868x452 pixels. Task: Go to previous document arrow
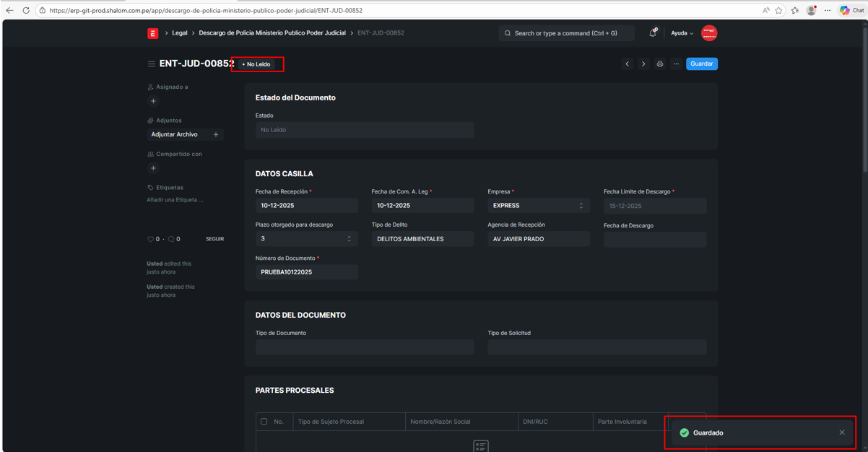pos(627,64)
